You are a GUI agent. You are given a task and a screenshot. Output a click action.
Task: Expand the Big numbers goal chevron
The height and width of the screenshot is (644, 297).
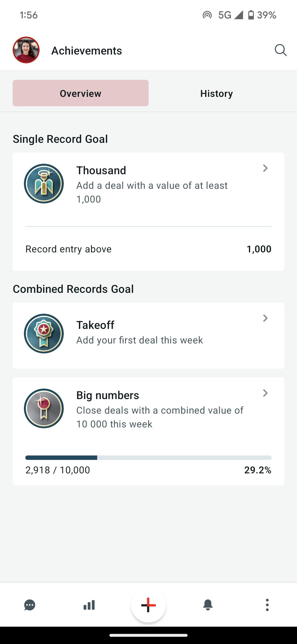tap(265, 393)
